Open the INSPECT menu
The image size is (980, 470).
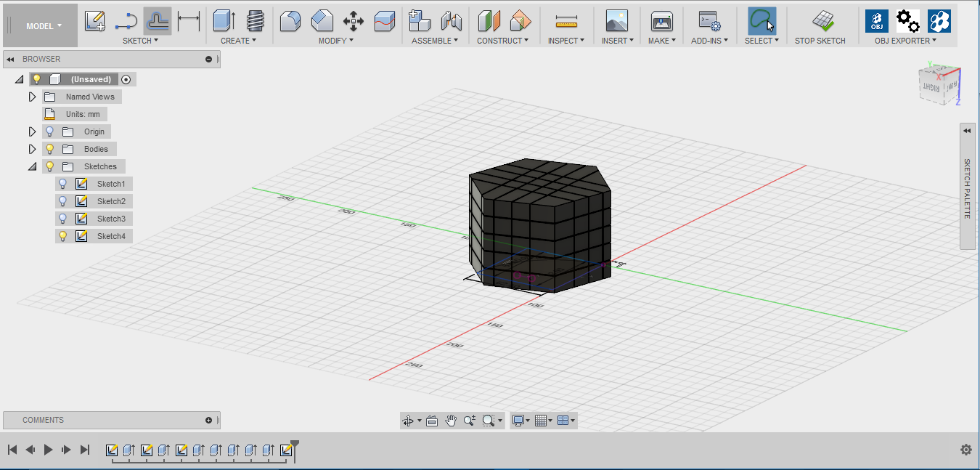pos(566,41)
